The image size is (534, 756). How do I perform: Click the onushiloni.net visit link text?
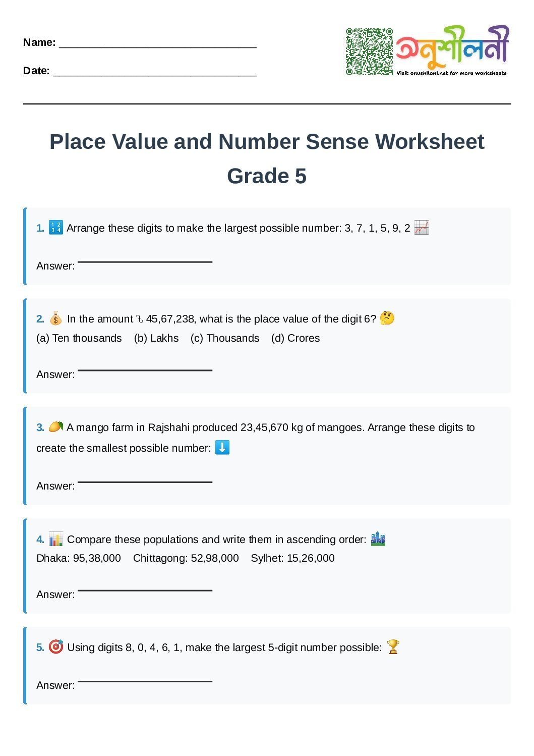451,73
